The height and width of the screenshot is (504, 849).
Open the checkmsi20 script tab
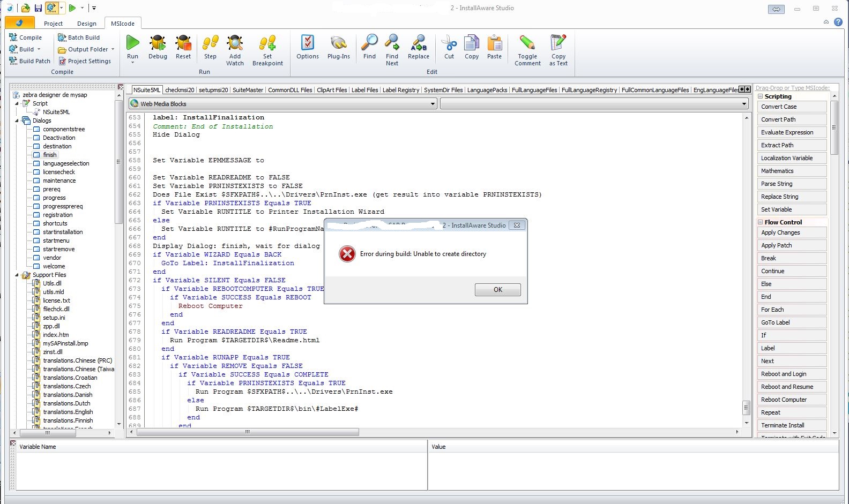(180, 90)
